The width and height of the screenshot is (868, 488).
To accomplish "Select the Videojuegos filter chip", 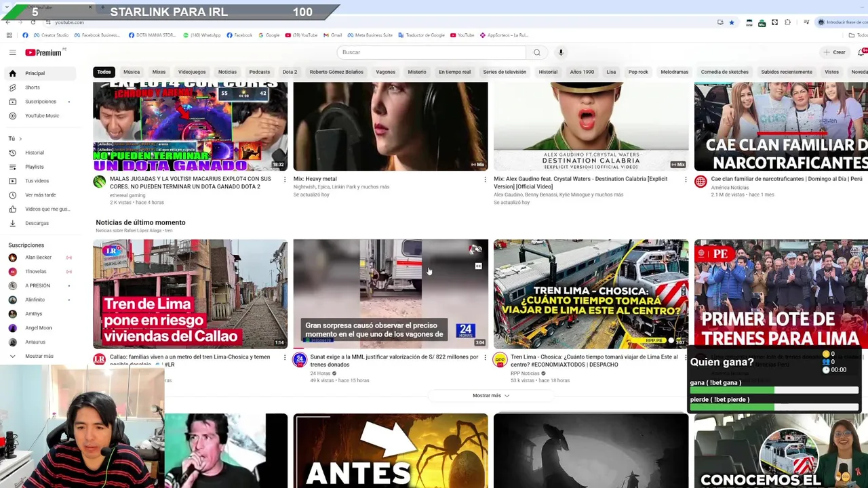I will pos(192,72).
